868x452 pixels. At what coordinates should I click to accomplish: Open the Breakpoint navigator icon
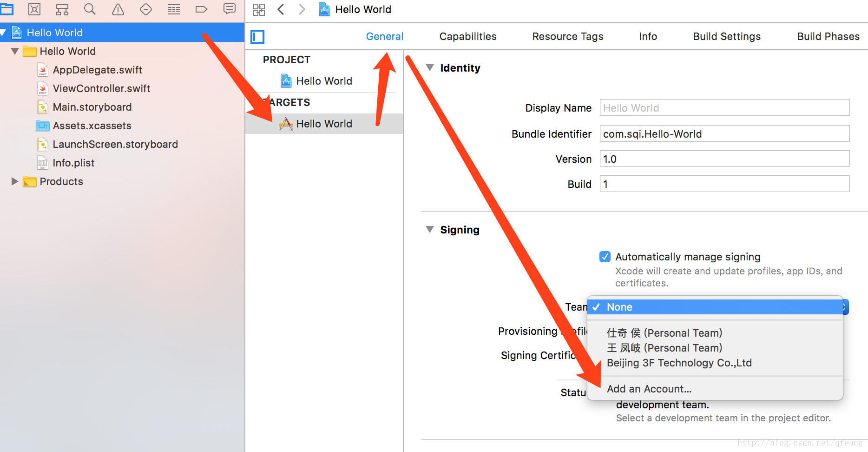click(201, 9)
